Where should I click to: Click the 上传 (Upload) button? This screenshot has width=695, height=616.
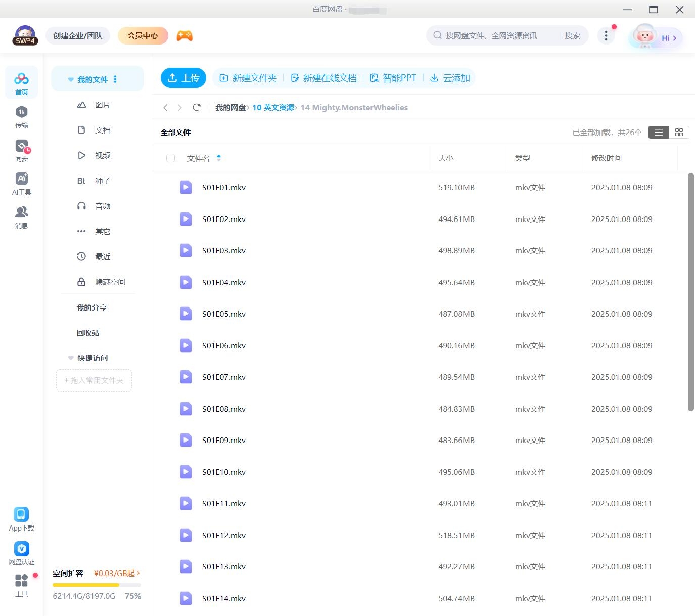pos(183,78)
